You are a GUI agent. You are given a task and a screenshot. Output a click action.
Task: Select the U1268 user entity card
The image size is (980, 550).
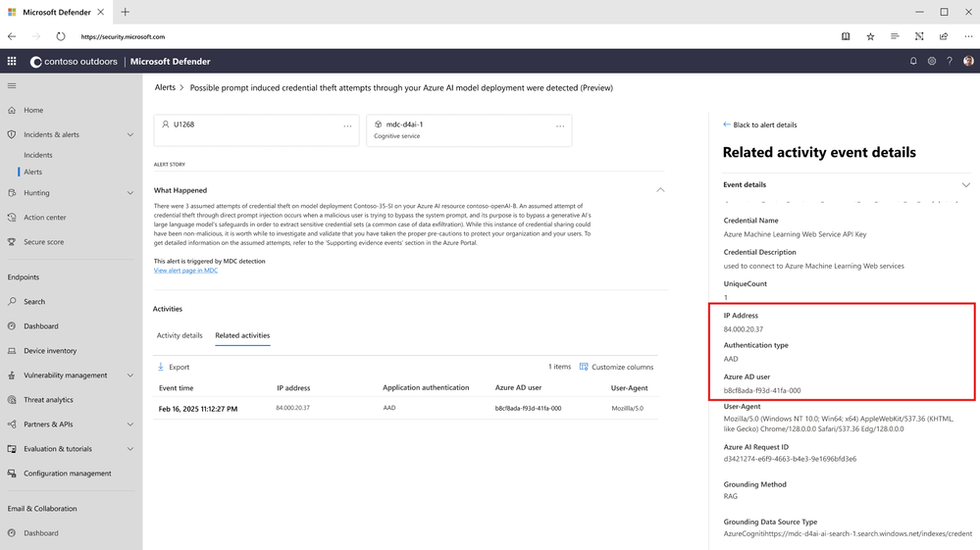tap(256, 129)
